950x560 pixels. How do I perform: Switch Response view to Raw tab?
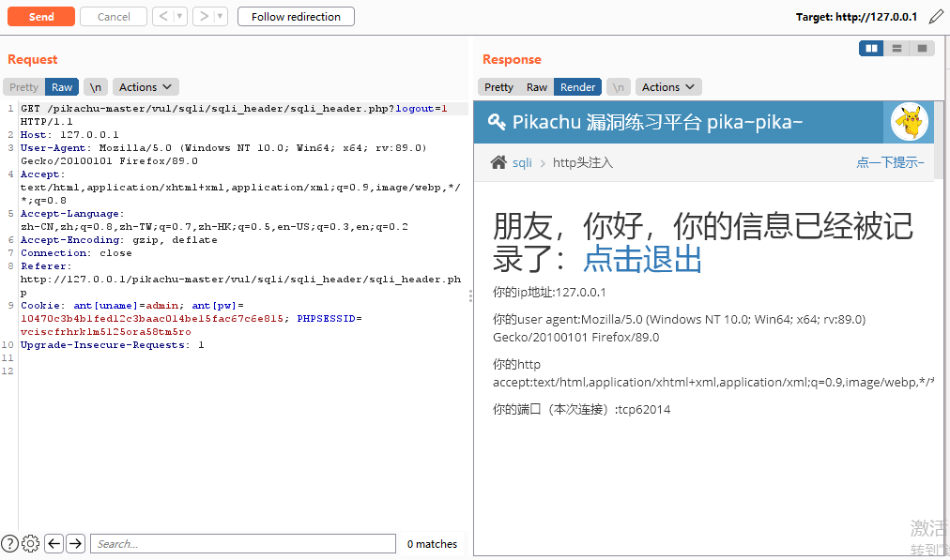[537, 87]
